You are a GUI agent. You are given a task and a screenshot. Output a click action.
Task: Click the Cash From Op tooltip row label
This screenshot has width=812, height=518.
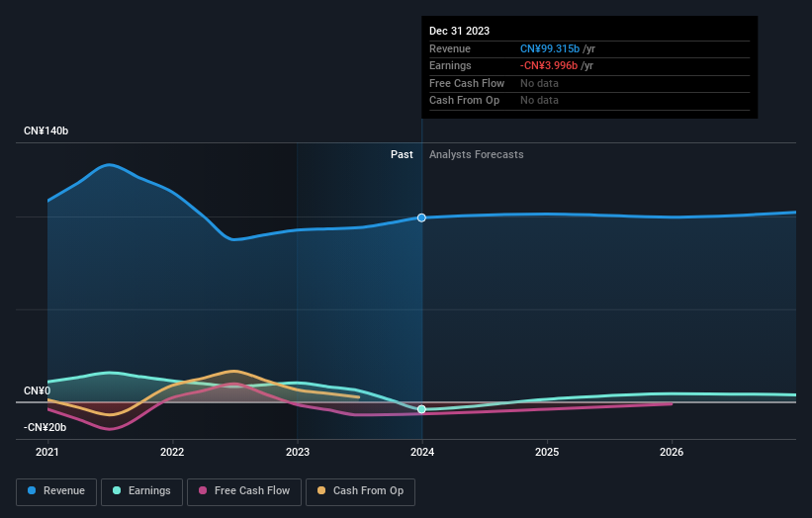pyautogui.click(x=465, y=101)
